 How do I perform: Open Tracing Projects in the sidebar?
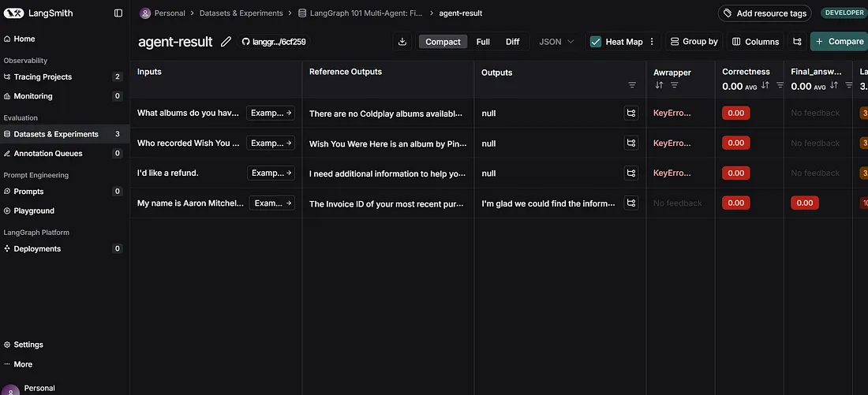pos(43,77)
